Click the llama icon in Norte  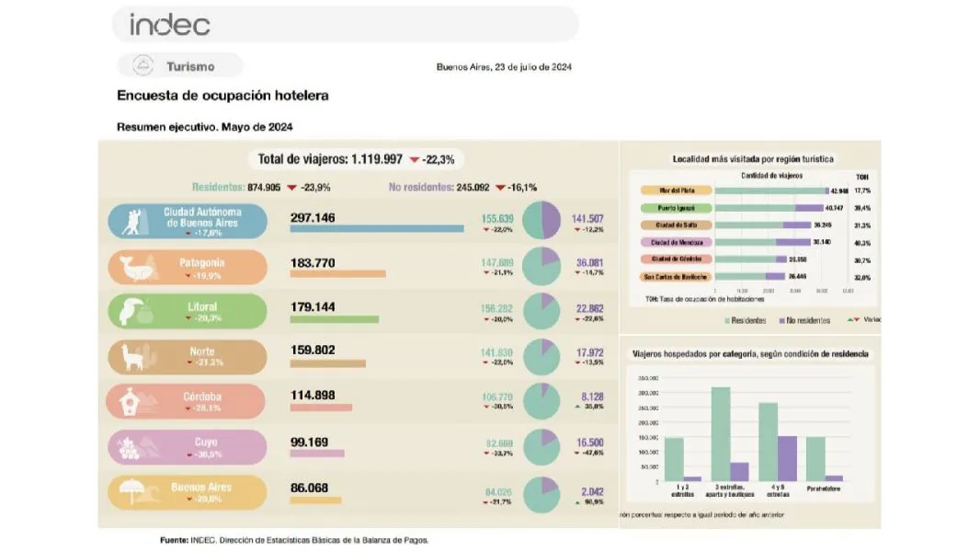(x=131, y=356)
